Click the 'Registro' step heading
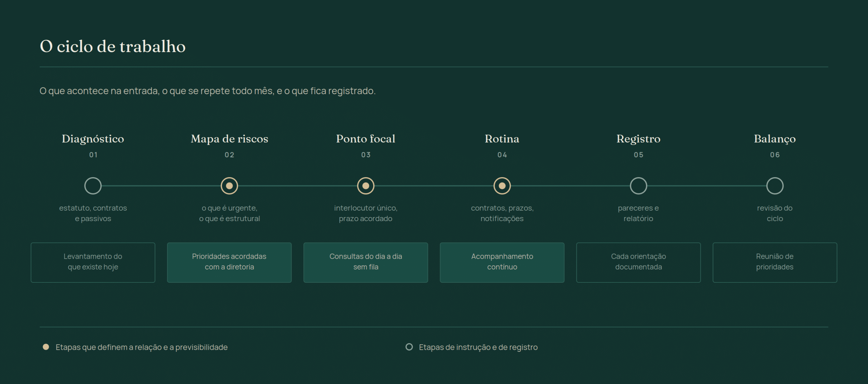The width and height of the screenshot is (868, 384). 638,139
